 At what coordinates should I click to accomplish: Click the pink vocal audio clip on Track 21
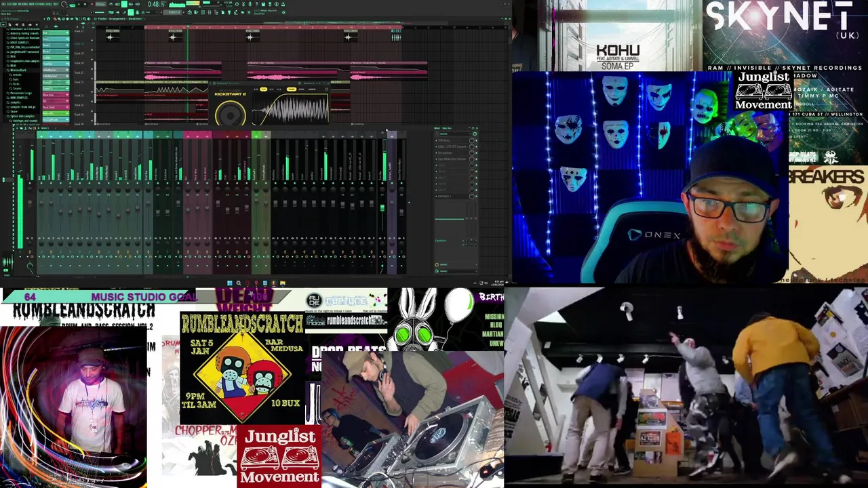(183, 77)
